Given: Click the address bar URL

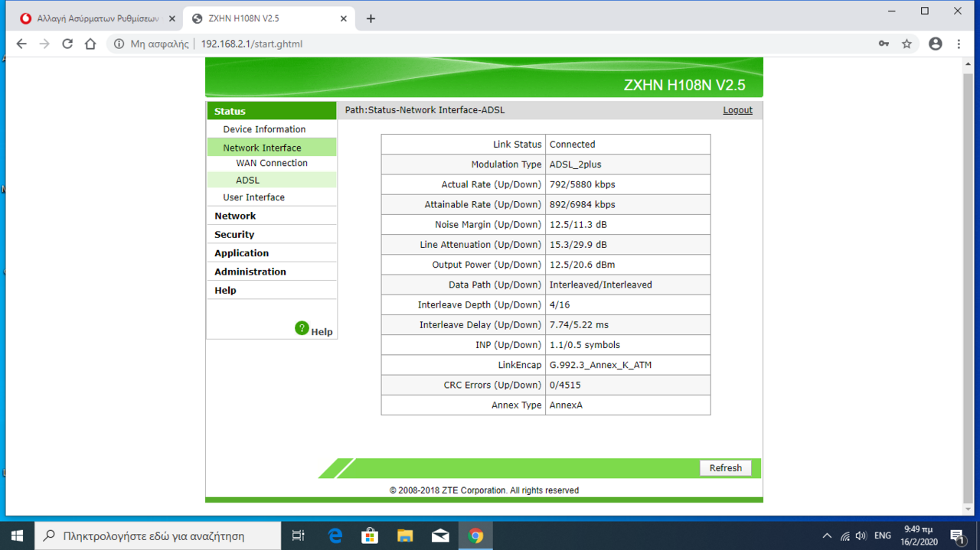Looking at the screenshot, I should tap(251, 44).
